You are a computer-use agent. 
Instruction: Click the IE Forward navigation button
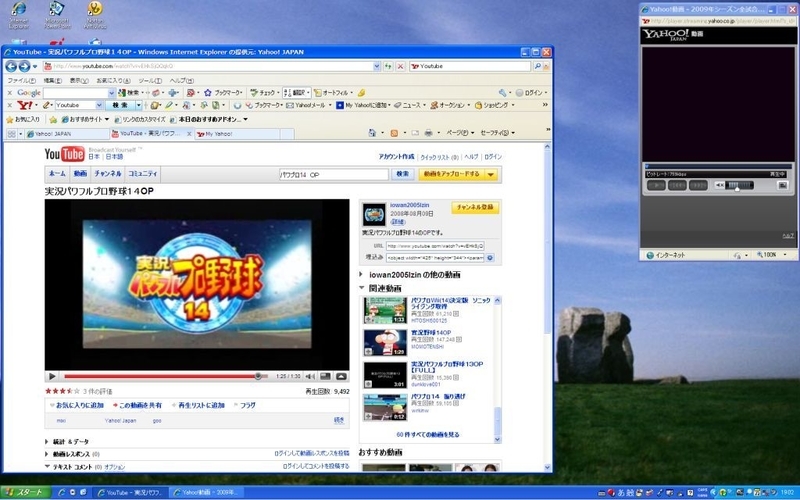pyautogui.click(x=24, y=66)
